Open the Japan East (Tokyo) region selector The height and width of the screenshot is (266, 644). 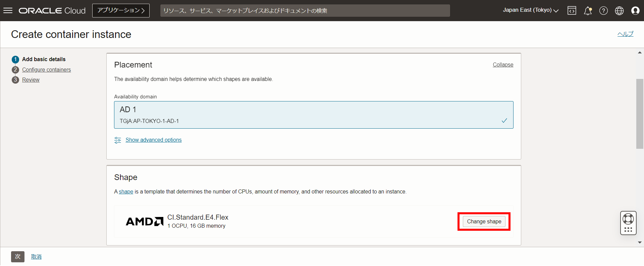tap(531, 10)
